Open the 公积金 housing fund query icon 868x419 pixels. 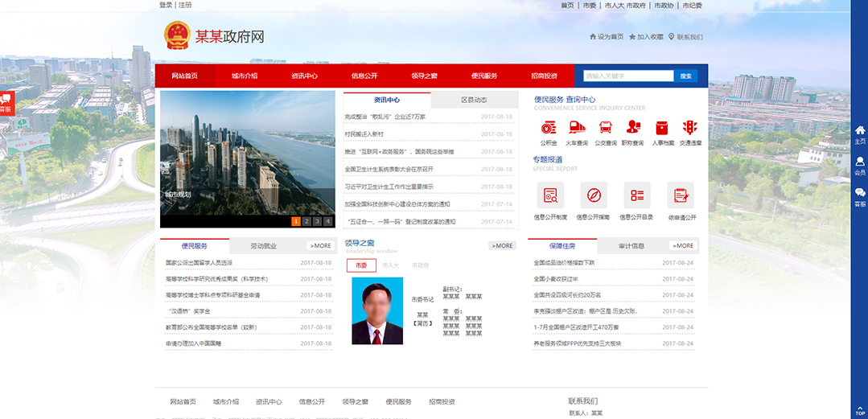(x=549, y=127)
